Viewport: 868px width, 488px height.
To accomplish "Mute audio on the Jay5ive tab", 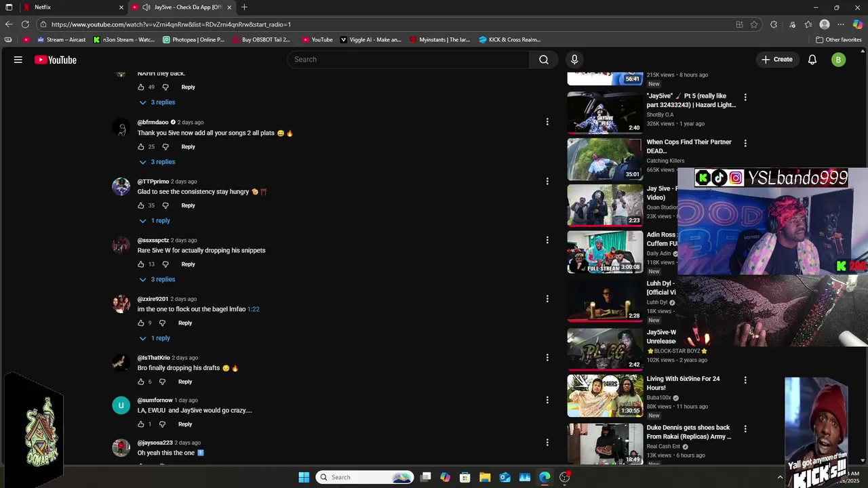I will click(x=147, y=7).
